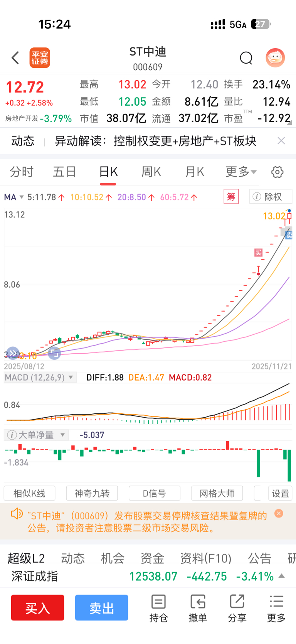Tap the mascot avatar icon
Image resolution: width=296 pixels, height=644 pixels.
point(275,58)
